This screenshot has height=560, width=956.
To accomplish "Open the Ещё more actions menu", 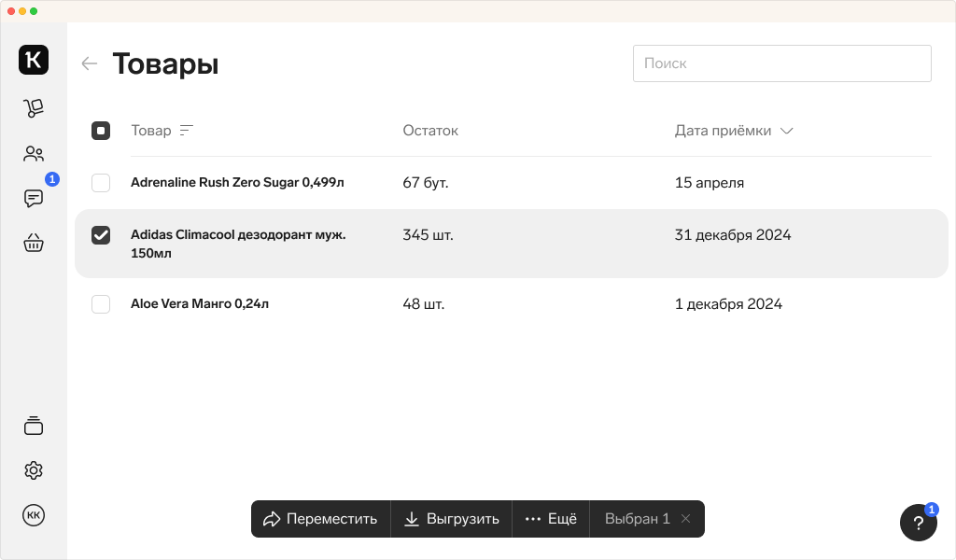I will pos(551,519).
